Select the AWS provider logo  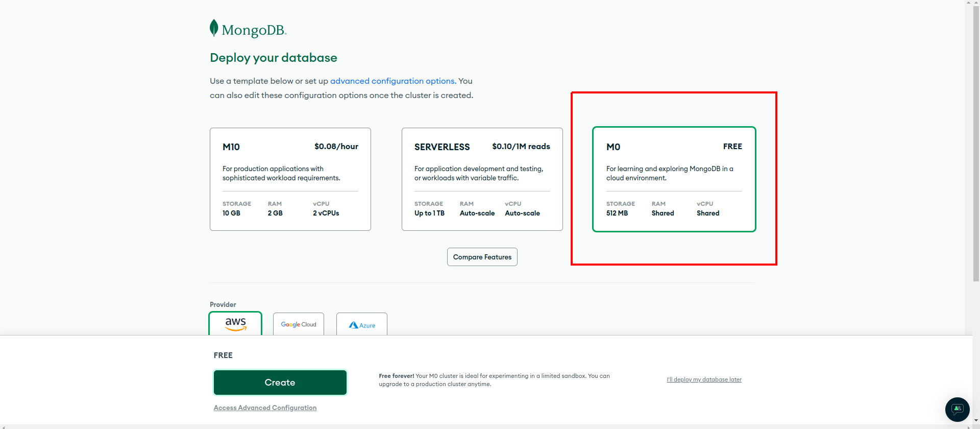[x=235, y=324]
